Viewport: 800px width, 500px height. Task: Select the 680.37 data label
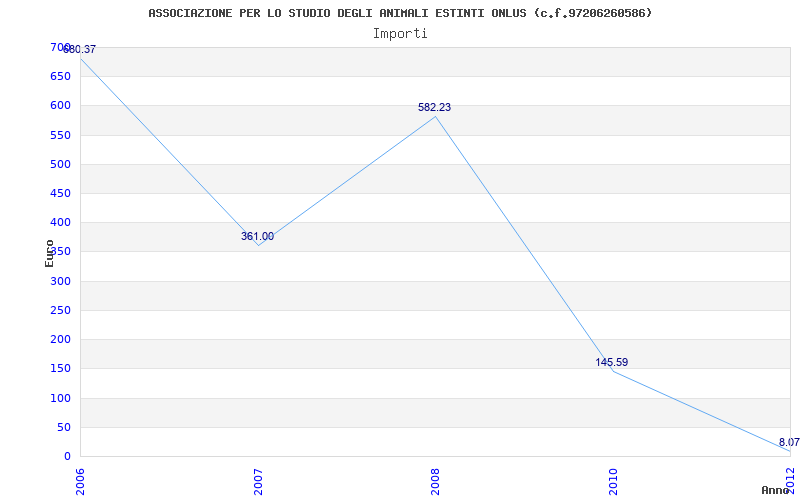click(79, 49)
